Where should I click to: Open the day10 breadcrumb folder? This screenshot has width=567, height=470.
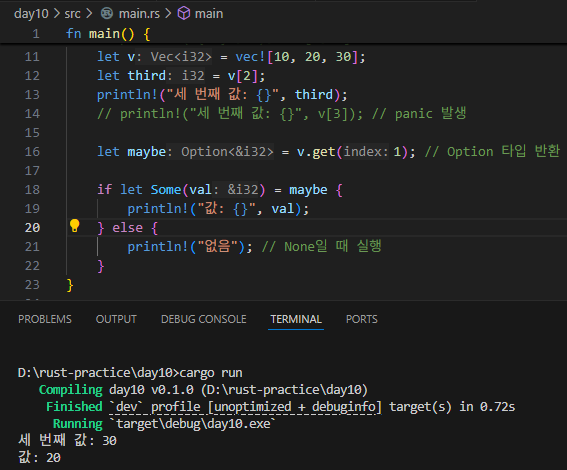(31, 14)
